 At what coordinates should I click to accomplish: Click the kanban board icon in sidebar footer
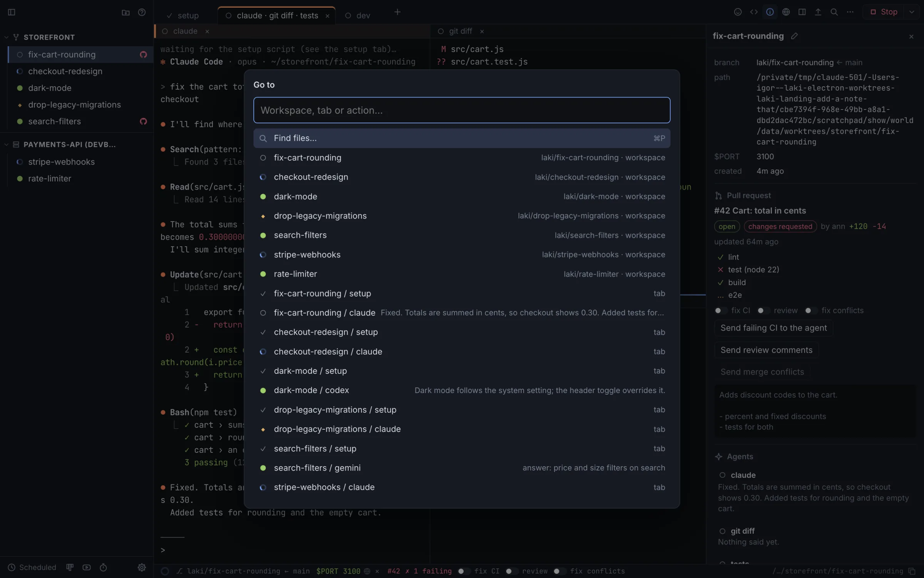click(x=70, y=567)
